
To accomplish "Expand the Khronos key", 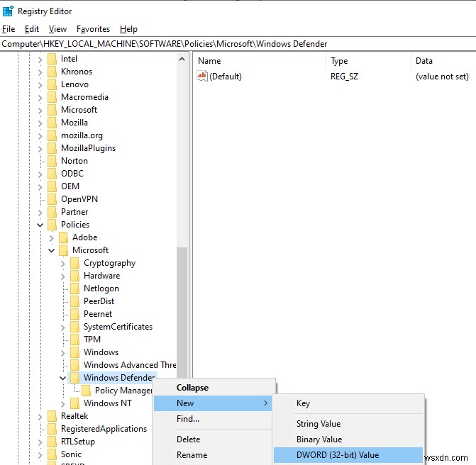I will coord(40,72).
